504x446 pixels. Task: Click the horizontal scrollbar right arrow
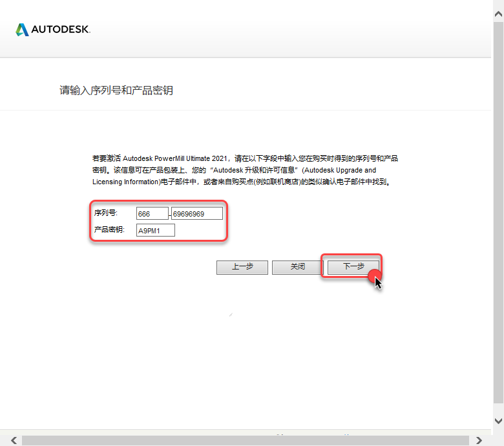point(479,440)
